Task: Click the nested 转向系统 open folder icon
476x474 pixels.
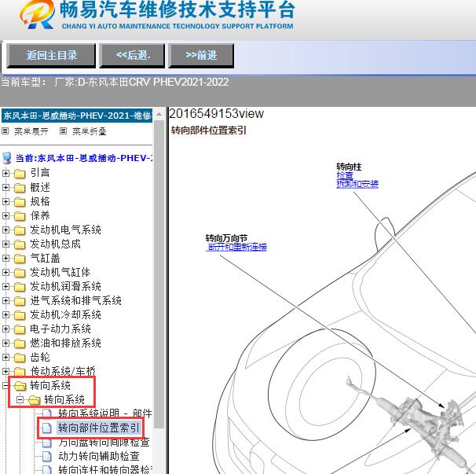Action: point(35,400)
